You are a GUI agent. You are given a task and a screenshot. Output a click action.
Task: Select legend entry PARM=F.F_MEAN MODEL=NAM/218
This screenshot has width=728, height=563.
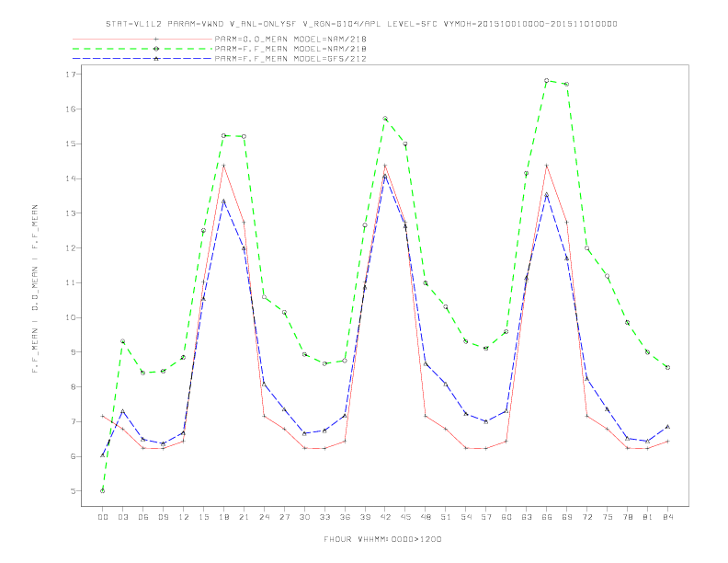290,49
